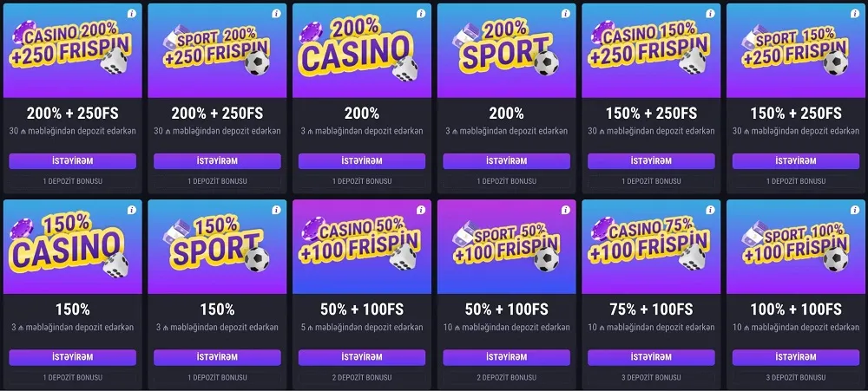Click info icon on Sport 200% +250 Frispin card
This screenshot has width=868, height=391.
pyautogui.click(x=276, y=14)
